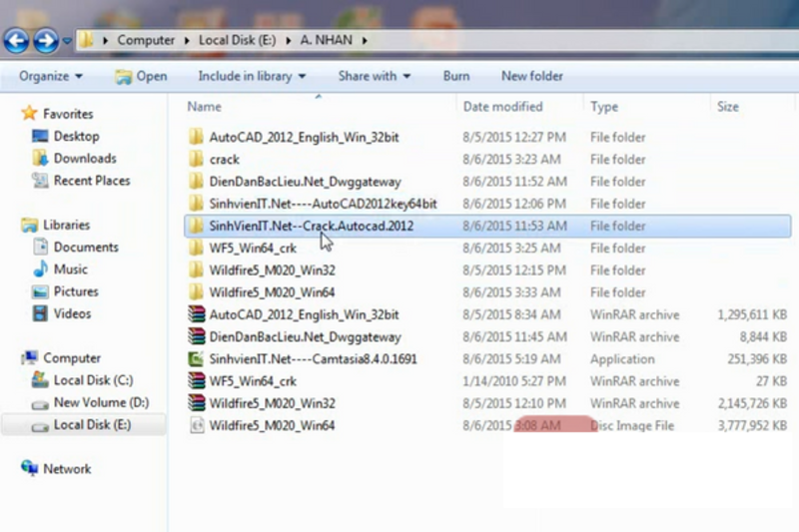
Task: Sort by the Size column header
Action: pos(728,107)
